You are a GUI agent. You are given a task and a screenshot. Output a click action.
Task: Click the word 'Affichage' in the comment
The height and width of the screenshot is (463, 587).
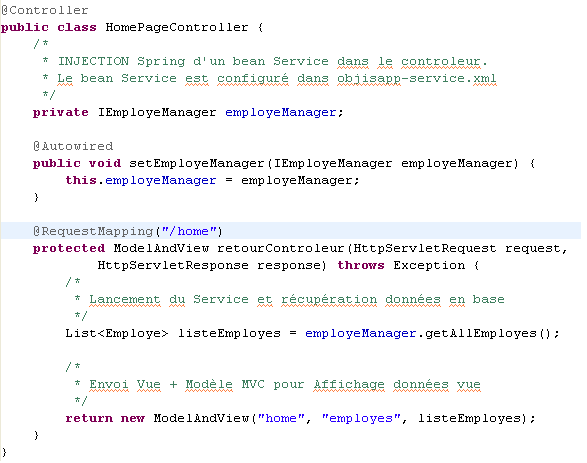click(349, 385)
